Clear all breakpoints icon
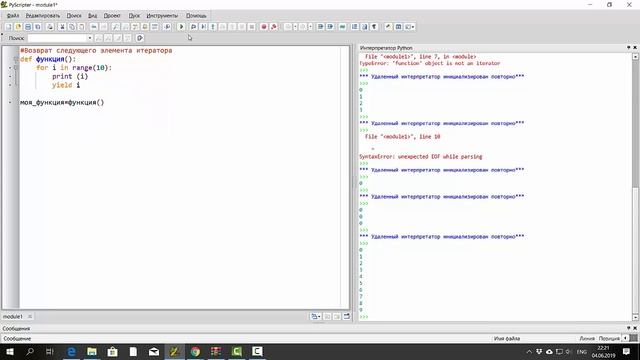 click(274, 27)
